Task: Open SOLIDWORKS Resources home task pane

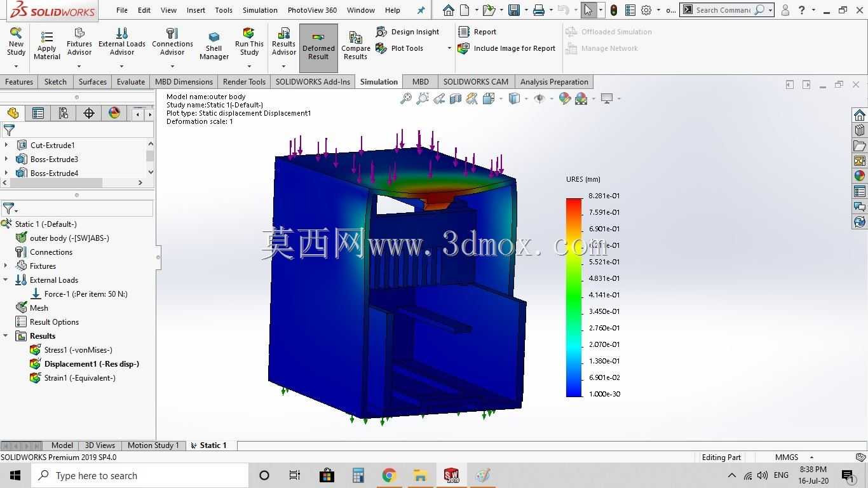Action: 860,115
